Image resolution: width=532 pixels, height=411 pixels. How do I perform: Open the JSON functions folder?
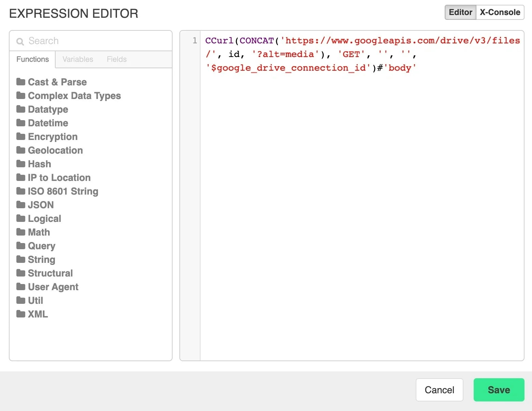pyautogui.click(x=20, y=205)
